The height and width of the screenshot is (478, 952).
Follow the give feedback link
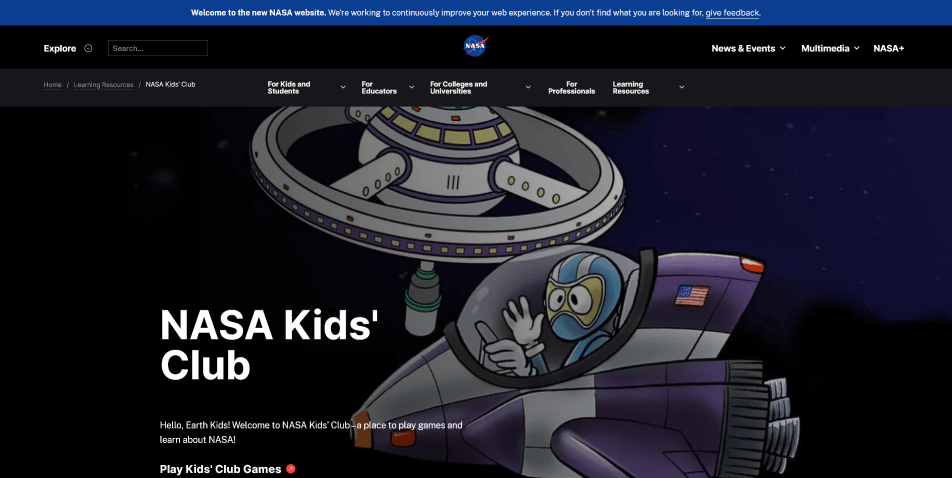click(732, 13)
